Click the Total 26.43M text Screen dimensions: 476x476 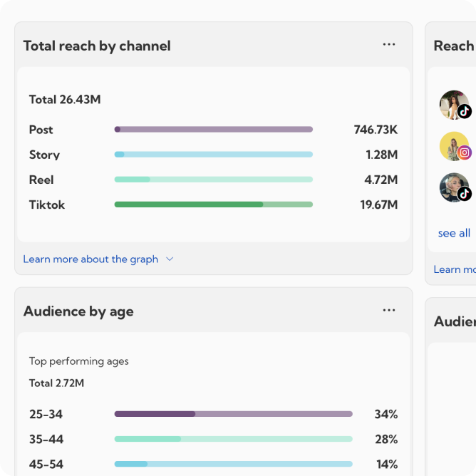tap(65, 100)
